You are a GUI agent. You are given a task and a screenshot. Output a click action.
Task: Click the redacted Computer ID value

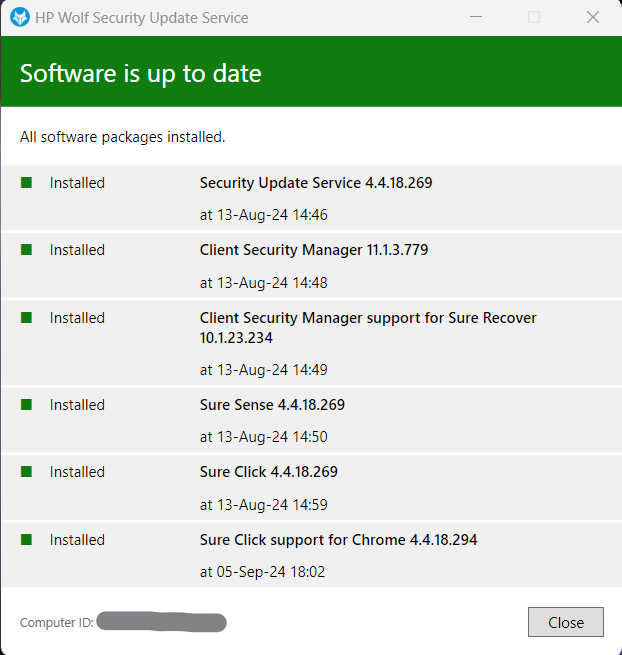(x=162, y=623)
